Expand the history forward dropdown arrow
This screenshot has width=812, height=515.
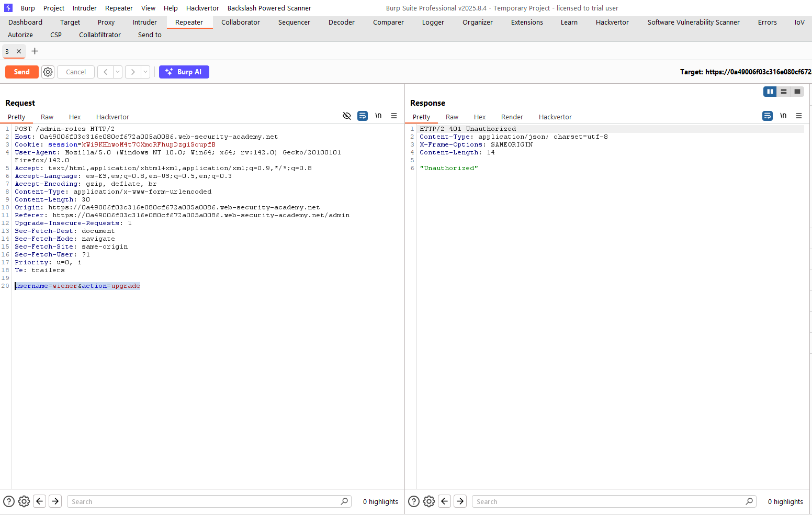tap(145, 72)
